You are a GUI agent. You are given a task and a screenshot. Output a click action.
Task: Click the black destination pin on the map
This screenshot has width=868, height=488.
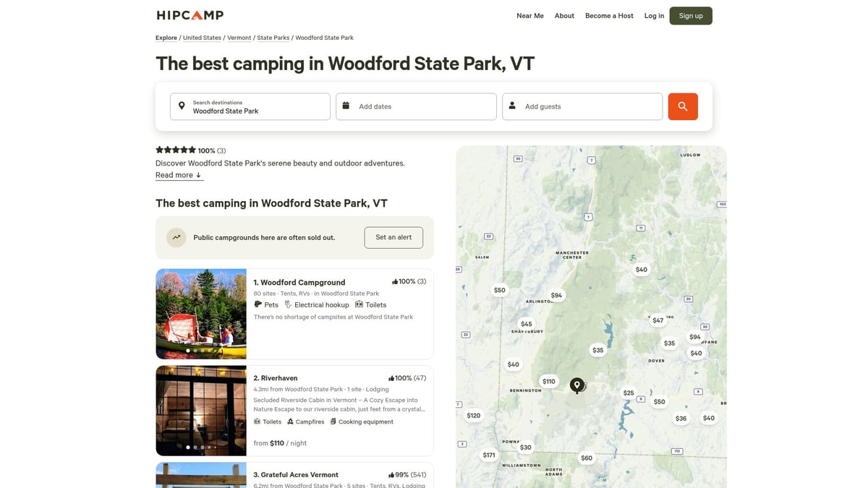click(577, 385)
